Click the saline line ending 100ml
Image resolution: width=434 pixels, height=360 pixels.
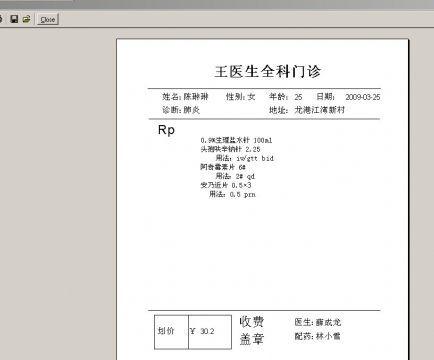pyautogui.click(x=236, y=140)
